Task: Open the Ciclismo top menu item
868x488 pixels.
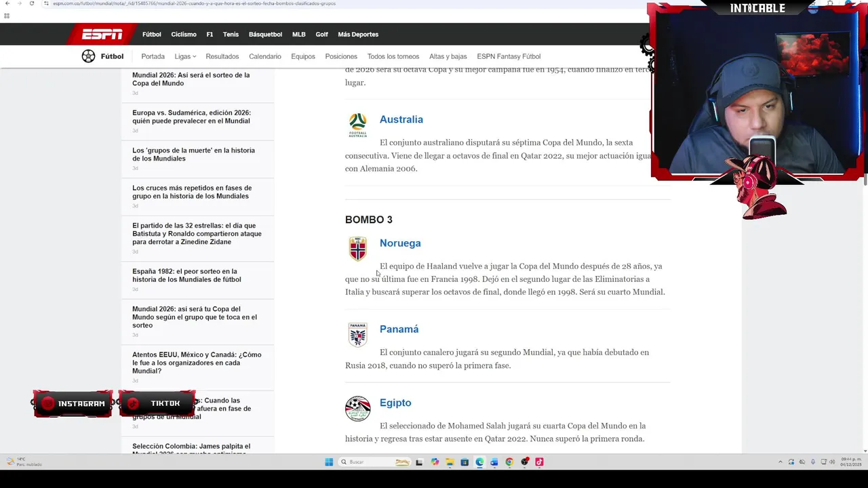Action: 183,35
